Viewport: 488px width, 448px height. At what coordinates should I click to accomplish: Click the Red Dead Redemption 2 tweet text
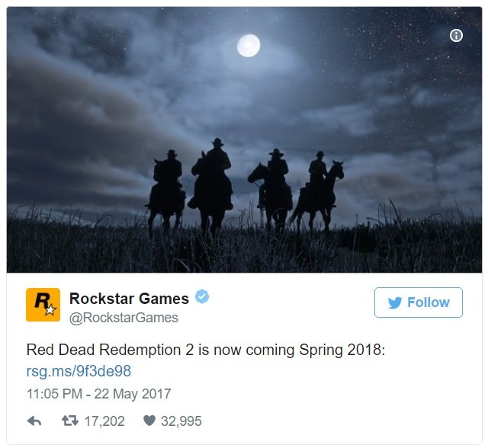point(206,350)
